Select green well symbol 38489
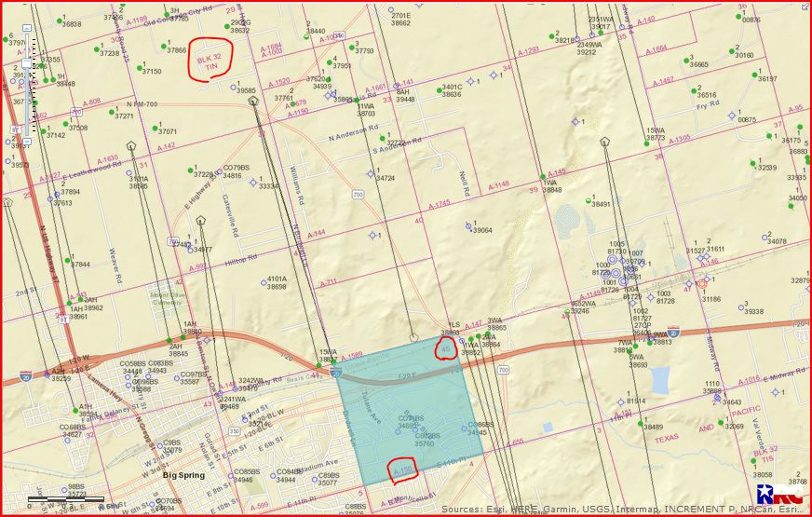This screenshot has height=517, width=812. click(641, 423)
